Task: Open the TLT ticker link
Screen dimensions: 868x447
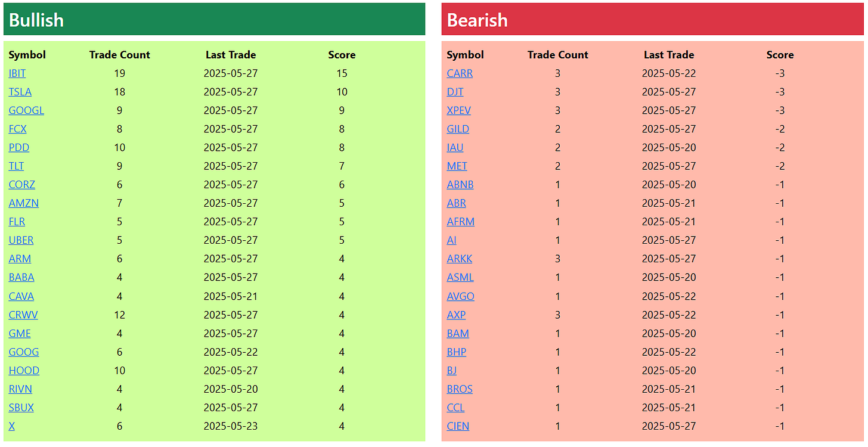Action: tap(17, 166)
